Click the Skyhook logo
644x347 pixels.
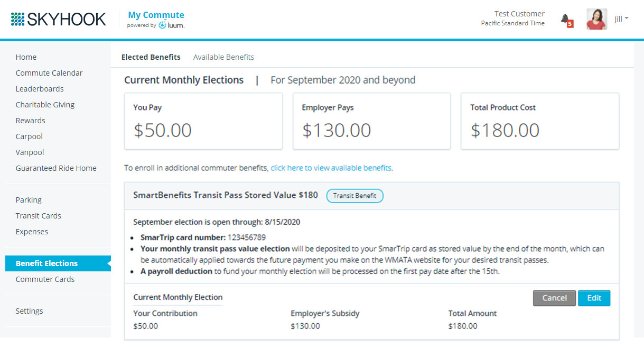(x=58, y=20)
